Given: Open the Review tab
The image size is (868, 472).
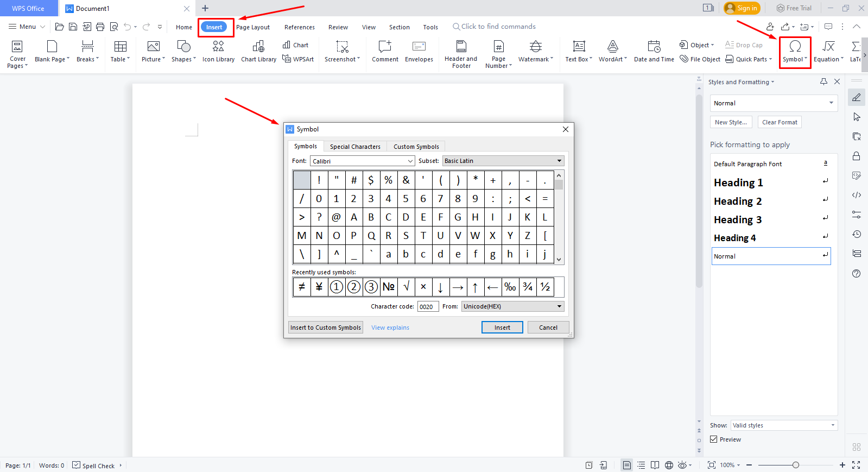Looking at the screenshot, I should [x=338, y=27].
